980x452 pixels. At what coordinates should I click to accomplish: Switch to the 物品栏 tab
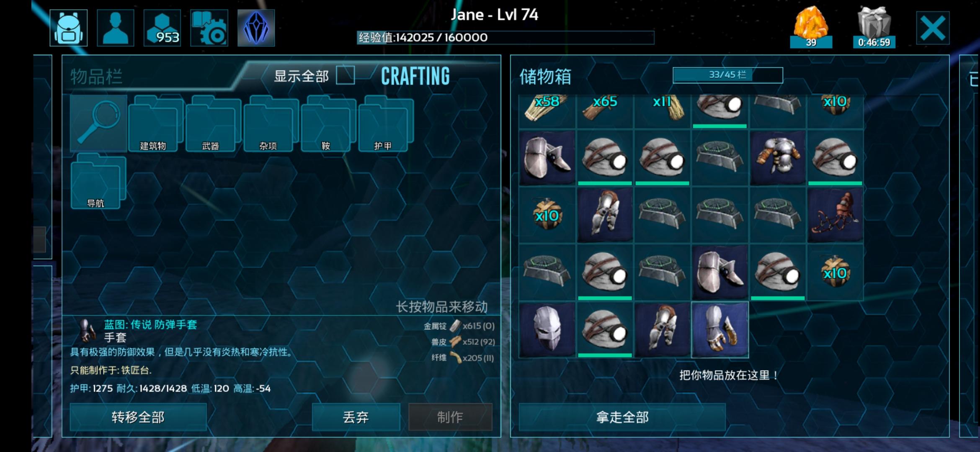[x=96, y=77]
